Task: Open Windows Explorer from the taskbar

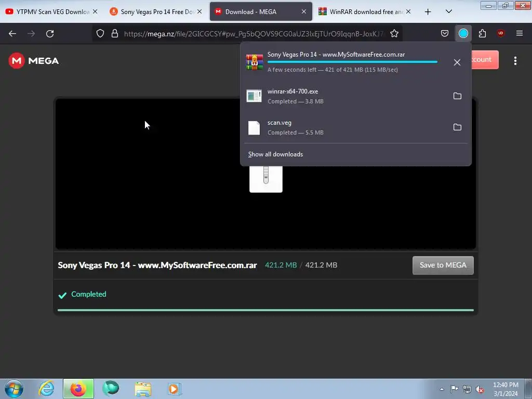Action: tap(143, 389)
